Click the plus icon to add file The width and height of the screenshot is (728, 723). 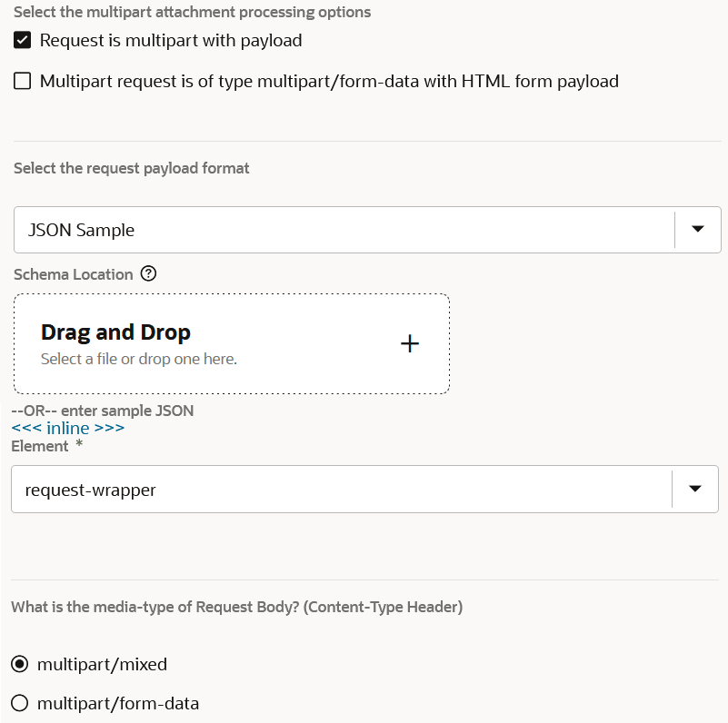[x=410, y=344]
